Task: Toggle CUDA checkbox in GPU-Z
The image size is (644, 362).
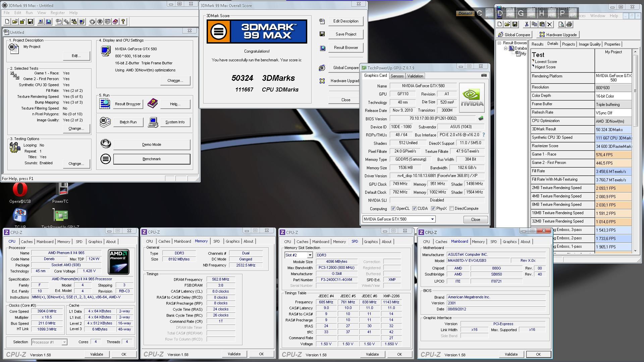Action: [415, 208]
